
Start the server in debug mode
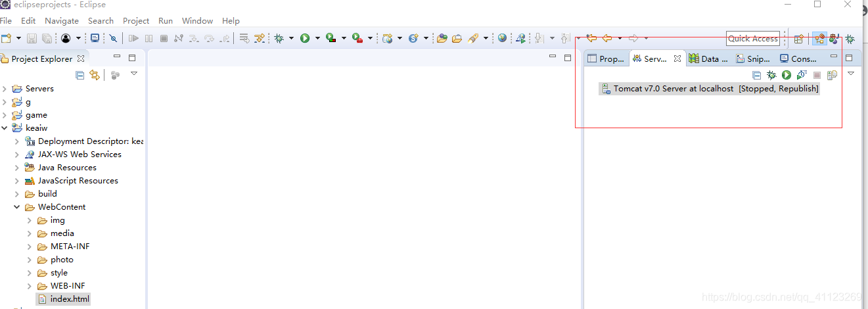772,75
